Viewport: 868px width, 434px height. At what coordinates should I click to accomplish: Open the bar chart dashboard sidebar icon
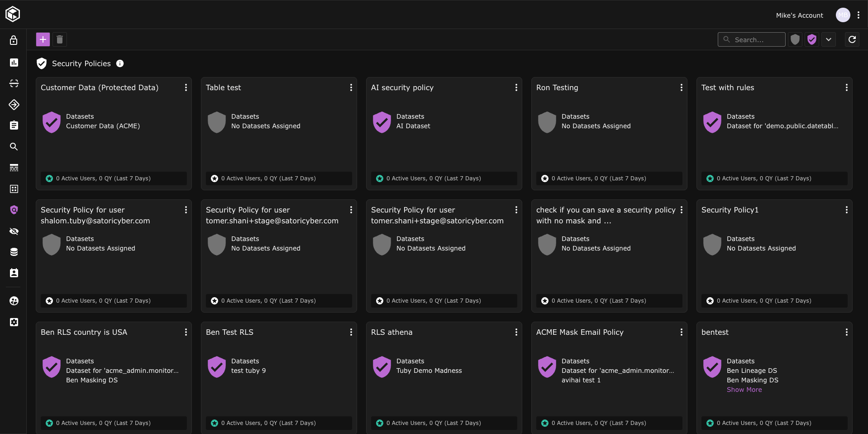tap(14, 63)
